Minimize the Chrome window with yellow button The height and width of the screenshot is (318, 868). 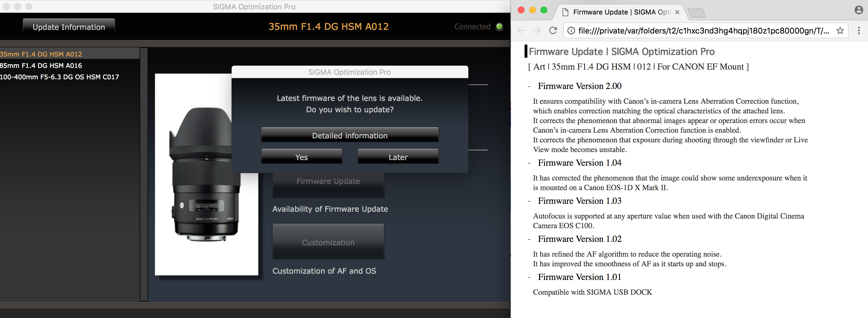tap(532, 10)
